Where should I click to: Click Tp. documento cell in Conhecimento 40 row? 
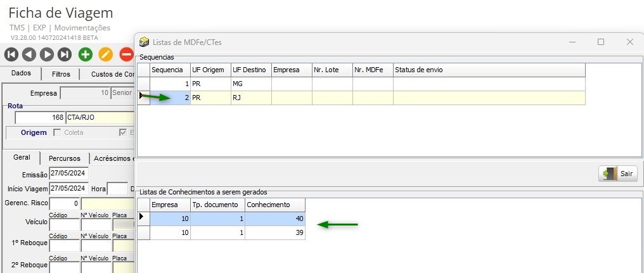[217, 219]
